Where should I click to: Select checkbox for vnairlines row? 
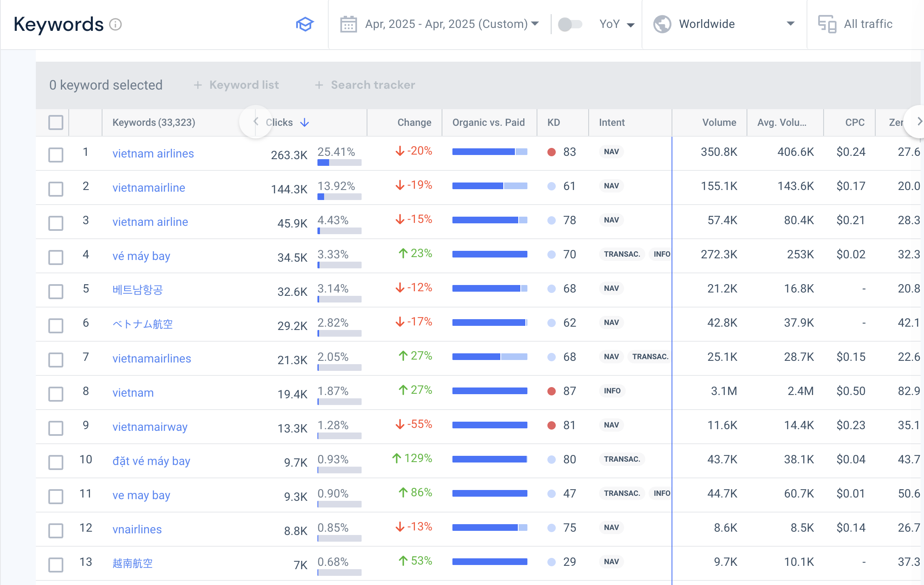tap(56, 530)
